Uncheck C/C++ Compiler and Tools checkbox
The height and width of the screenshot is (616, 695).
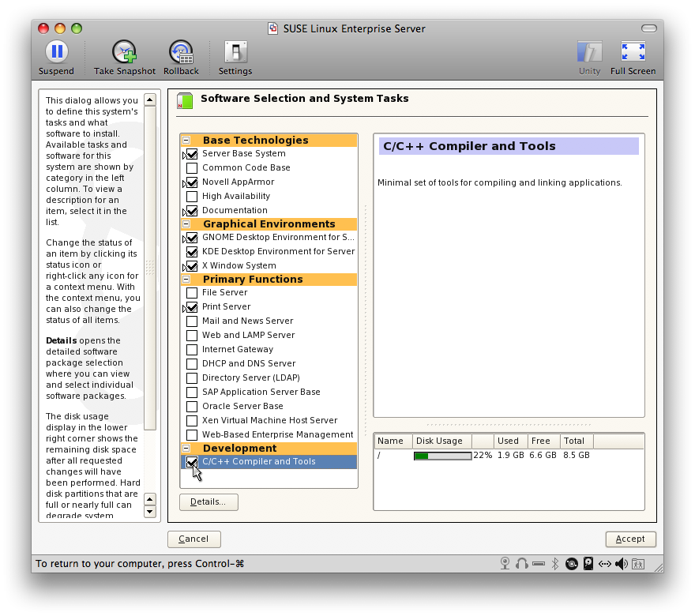(x=192, y=462)
